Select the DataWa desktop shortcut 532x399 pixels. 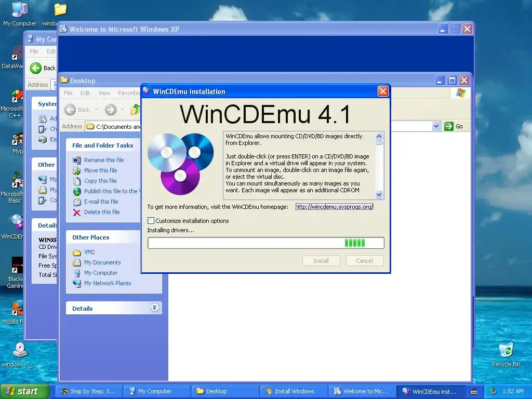[12, 58]
